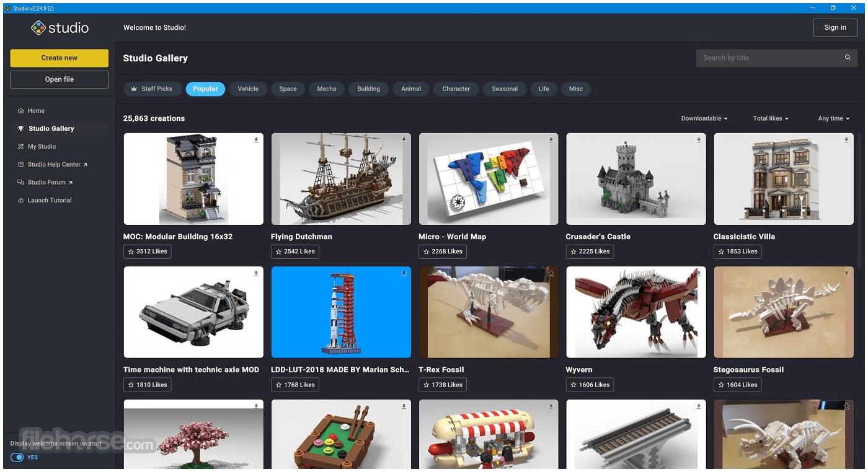This screenshot has width=868, height=472.
Task: Open the Wyvern dragon thumbnail
Action: click(x=636, y=312)
